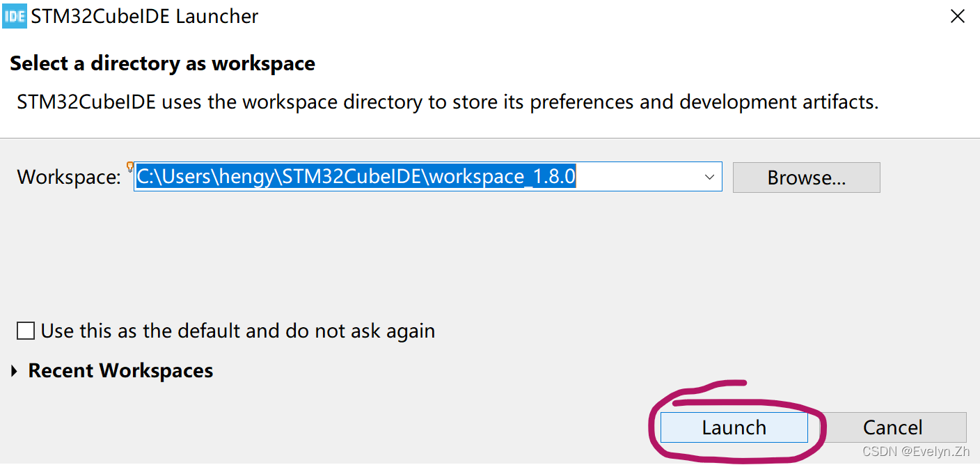
Task: Cancel the workspace selection
Action: click(x=893, y=427)
